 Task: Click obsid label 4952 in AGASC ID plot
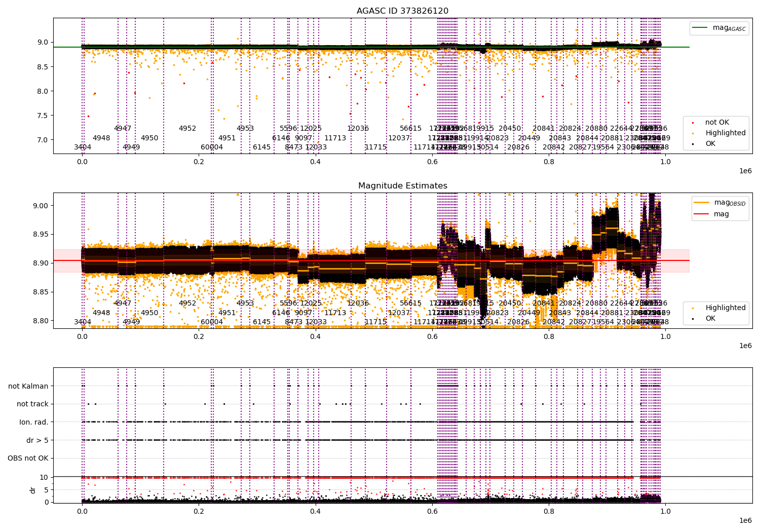[187, 129]
